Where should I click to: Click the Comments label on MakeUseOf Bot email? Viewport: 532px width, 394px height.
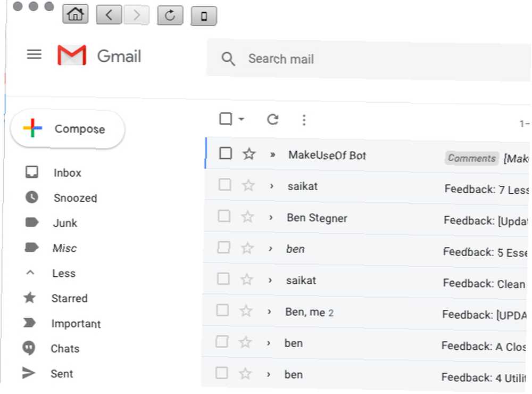(471, 158)
